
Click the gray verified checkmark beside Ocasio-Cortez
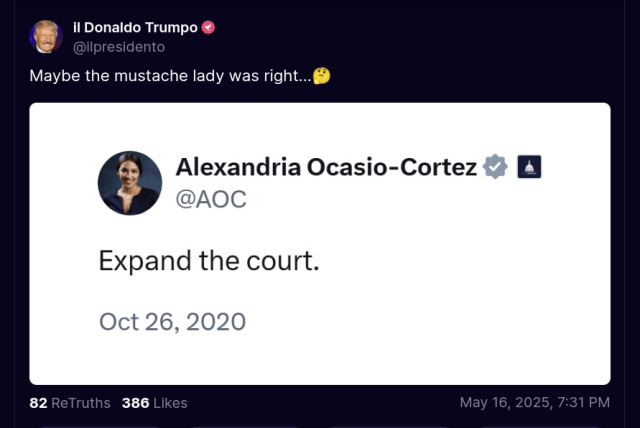pos(495,166)
